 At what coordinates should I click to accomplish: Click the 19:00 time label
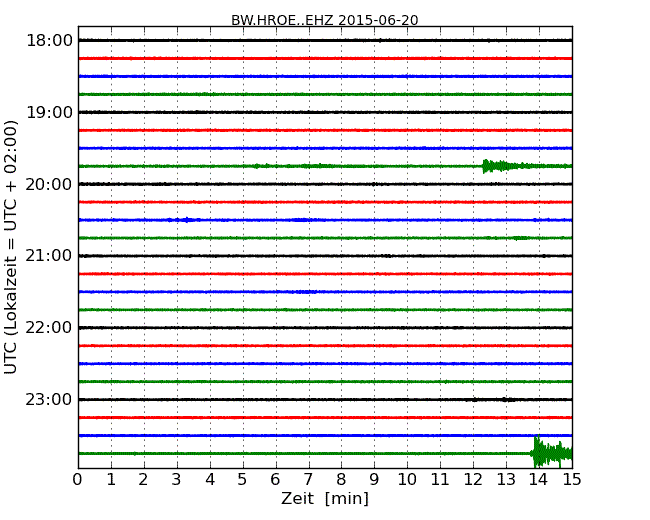(x=49, y=112)
